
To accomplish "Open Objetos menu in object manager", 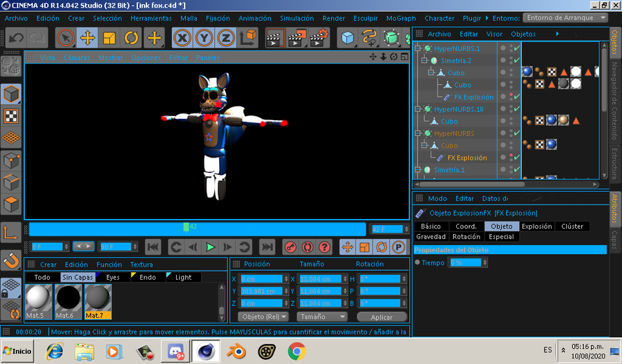I will tap(523, 34).
